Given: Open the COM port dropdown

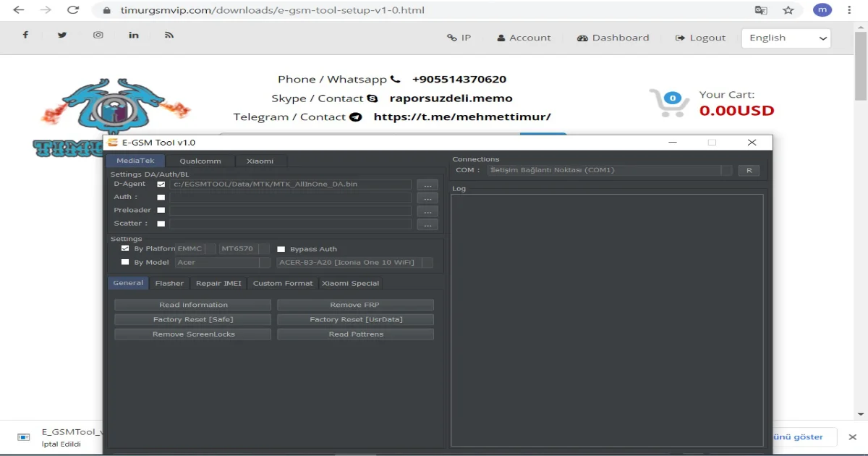Looking at the screenshot, I should click(x=610, y=170).
